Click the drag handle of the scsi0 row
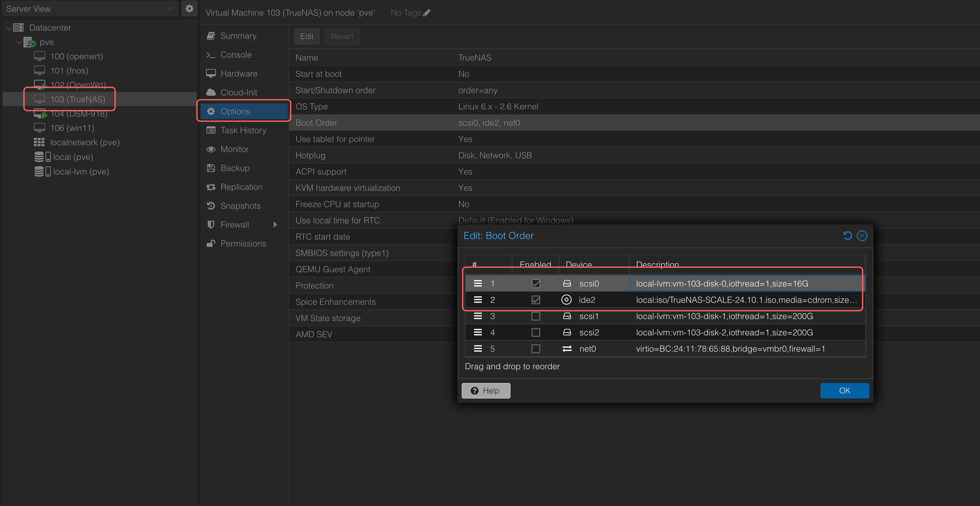 point(478,283)
